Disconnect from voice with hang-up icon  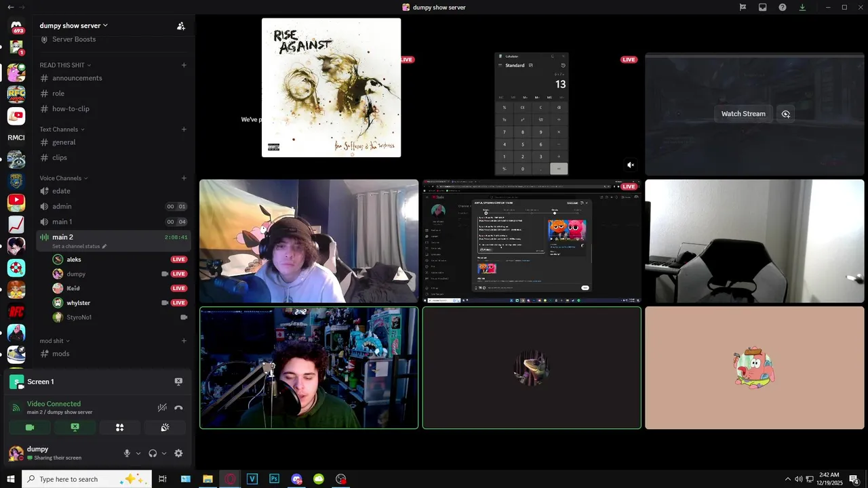click(178, 408)
